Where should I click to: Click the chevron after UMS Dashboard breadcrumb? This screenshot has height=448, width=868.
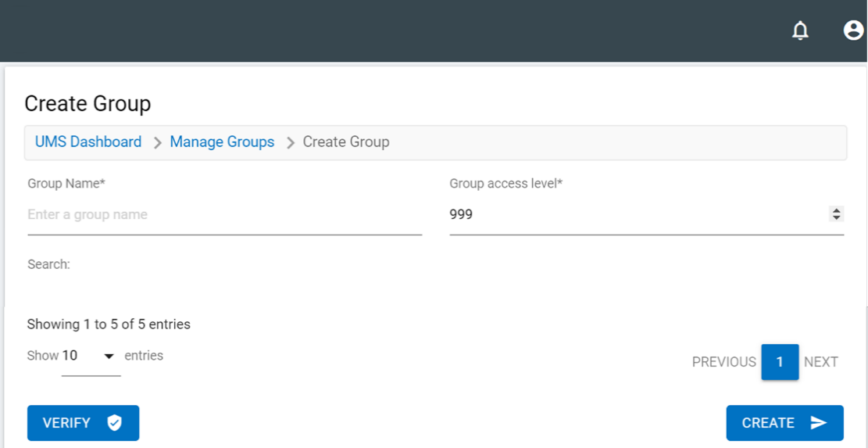(157, 142)
